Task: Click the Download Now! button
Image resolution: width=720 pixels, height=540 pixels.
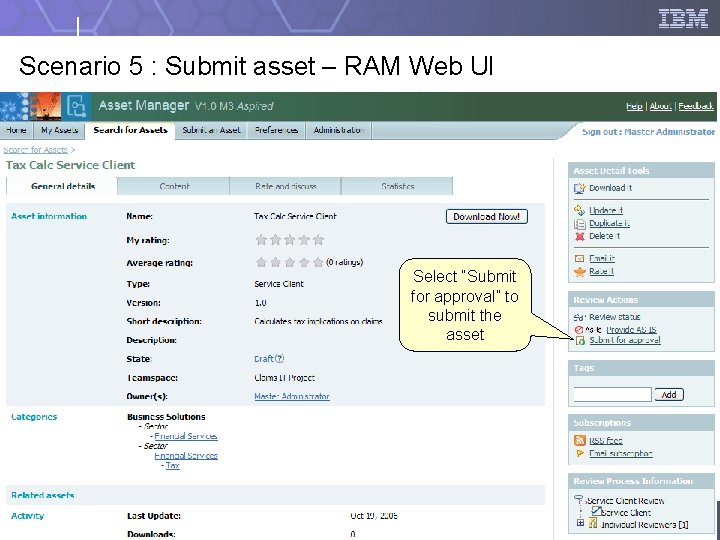Action: pos(487,217)
